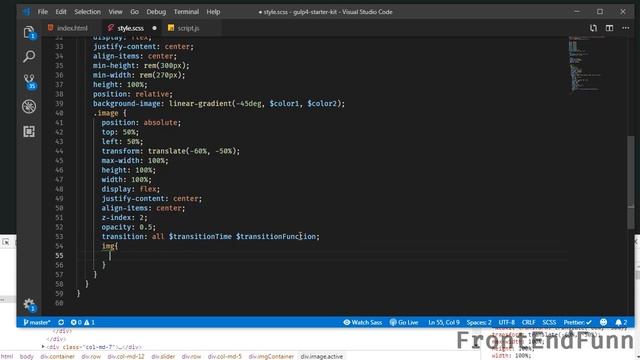Click the Prettier status indicator
Screen dimensions: 640x360
[x=578, y=322]
